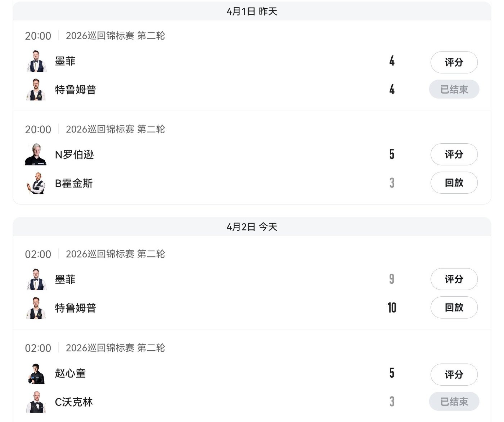
Task: Click Murphy's avatar in April 1 match
Action: (x=36, y=61)
